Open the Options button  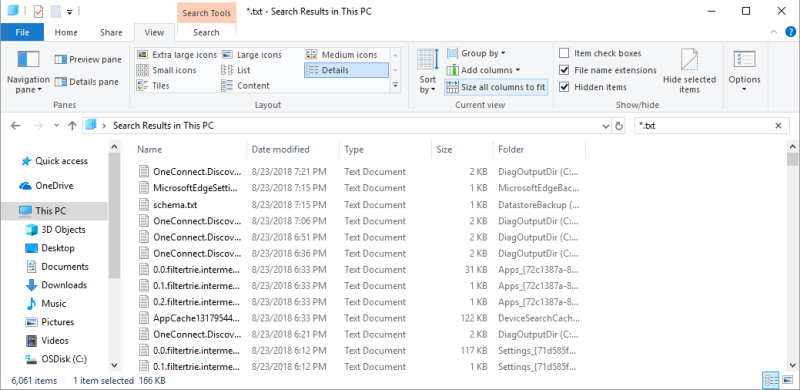click(744, 71)
